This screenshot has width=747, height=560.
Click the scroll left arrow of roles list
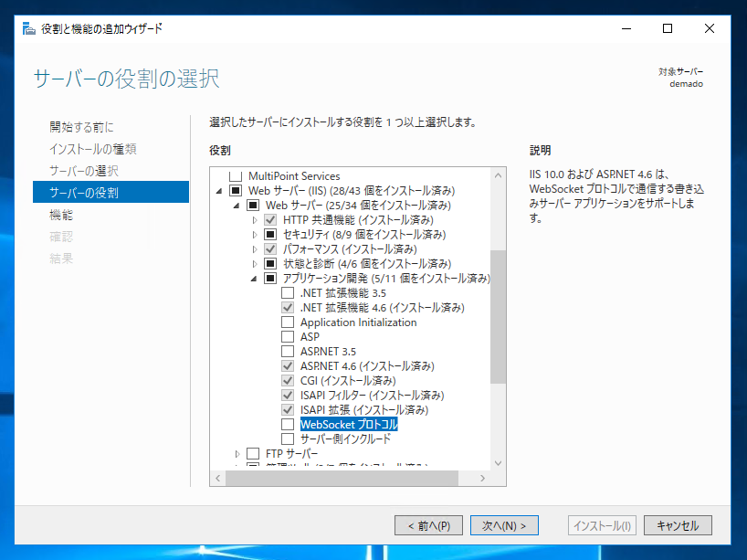pyautogui.click(x=217, y=478)
